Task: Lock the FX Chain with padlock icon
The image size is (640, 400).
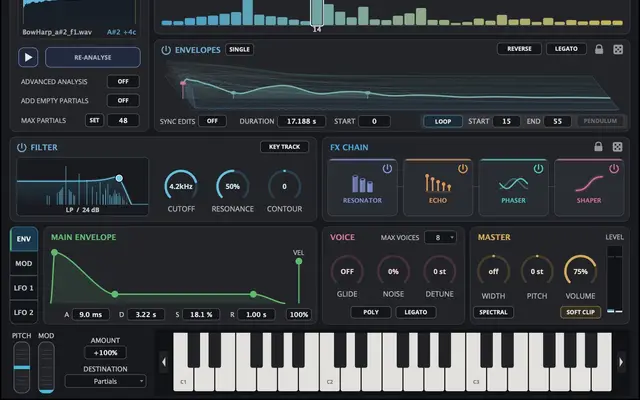Action: point(598,147)
